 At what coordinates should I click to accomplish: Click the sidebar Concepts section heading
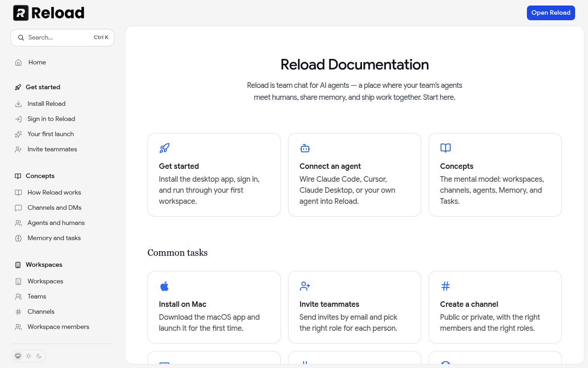point(40,176)
